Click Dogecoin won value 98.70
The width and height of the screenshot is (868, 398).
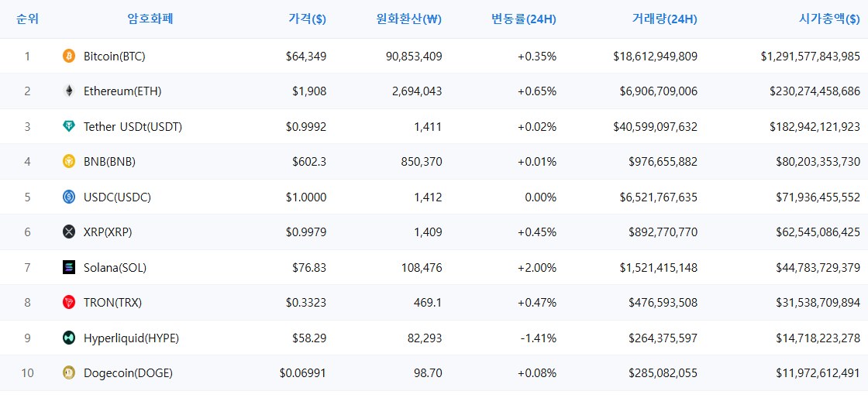coord(428,373)
